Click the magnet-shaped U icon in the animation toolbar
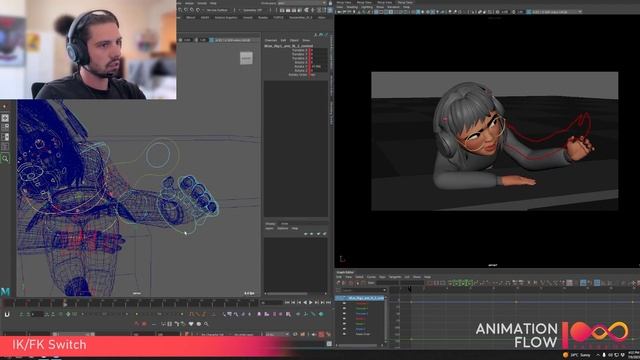 point(7,314)
